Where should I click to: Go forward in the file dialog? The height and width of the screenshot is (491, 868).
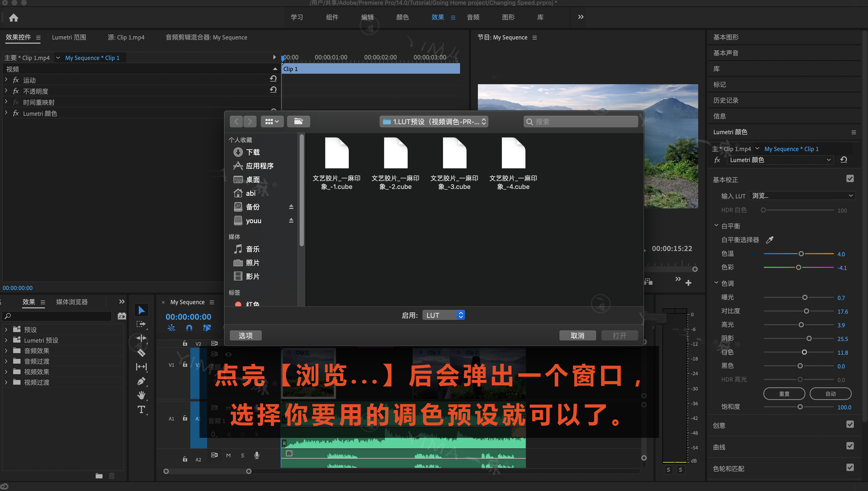(250, 121)
